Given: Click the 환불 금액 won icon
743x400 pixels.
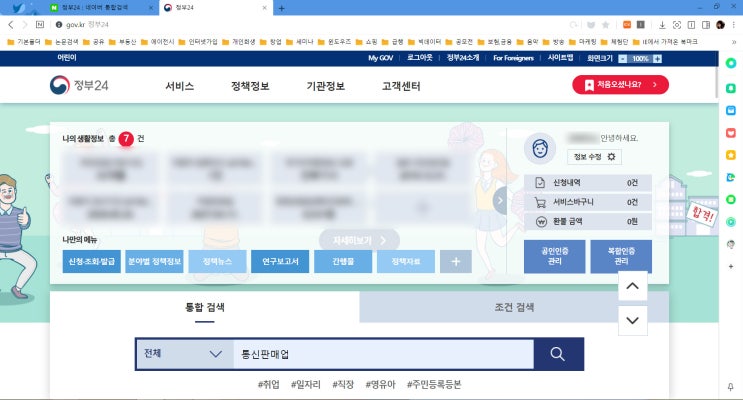Looking at the screenshot, I should [541, 221].
